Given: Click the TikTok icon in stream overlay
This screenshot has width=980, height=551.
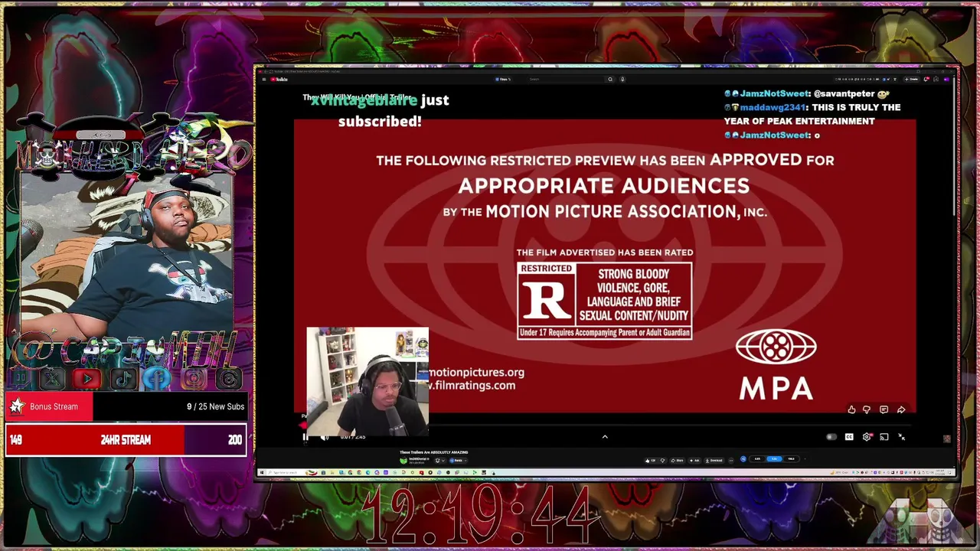Looking at the screenshot, I should click(123, 378).
